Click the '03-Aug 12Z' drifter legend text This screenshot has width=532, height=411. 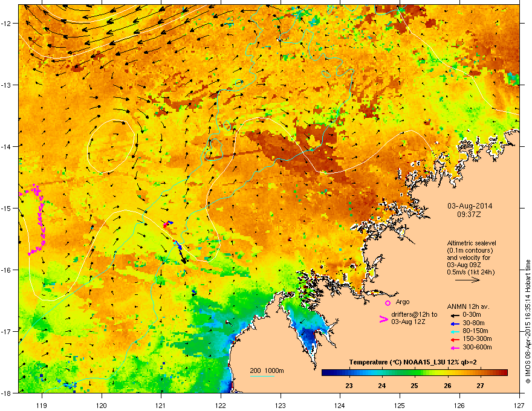[408, 322]
